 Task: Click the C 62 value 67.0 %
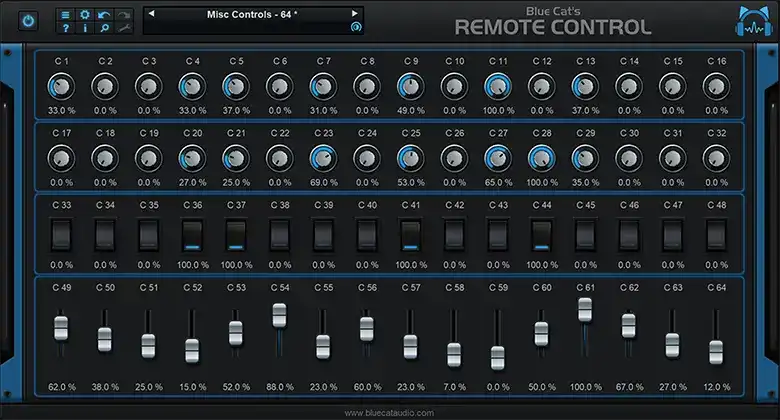coord(629,387)
